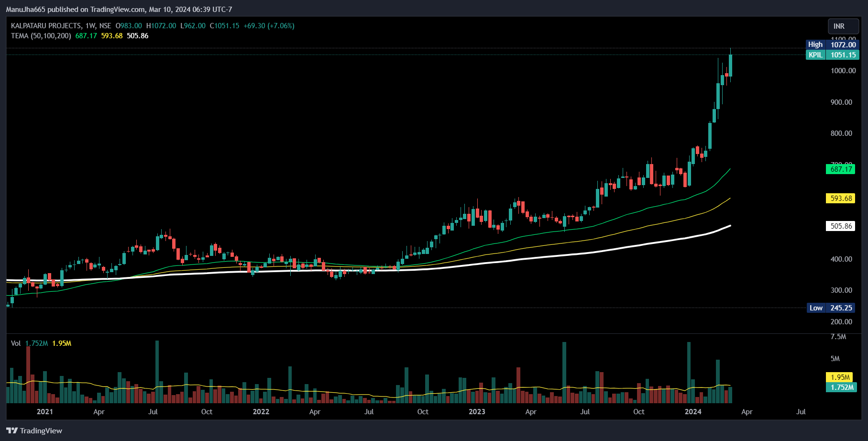Image resolution: width=868 pixels, height=441 pixels.
Task: Click the L962.00 low value in header
Action: pyautogui.click(x=193, y=26)
